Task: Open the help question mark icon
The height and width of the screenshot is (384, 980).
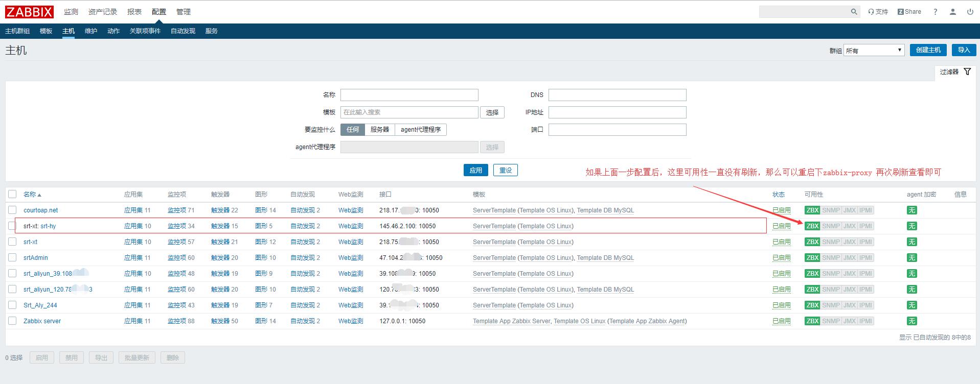Action: coord(935,12)
